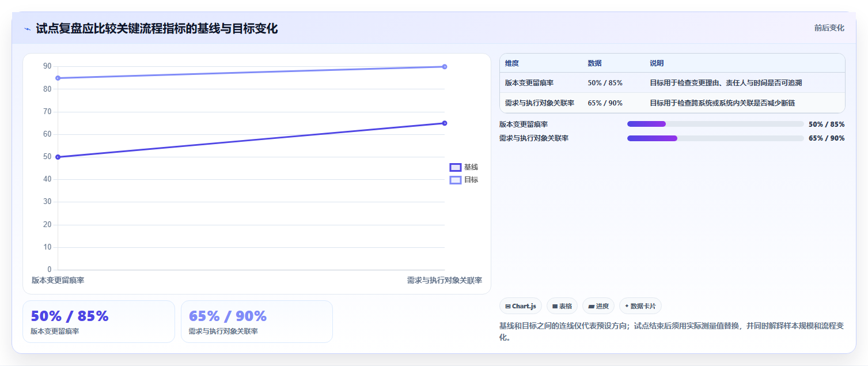
Task: Click table cell 65% / 90%
Action: click(605, 103)
